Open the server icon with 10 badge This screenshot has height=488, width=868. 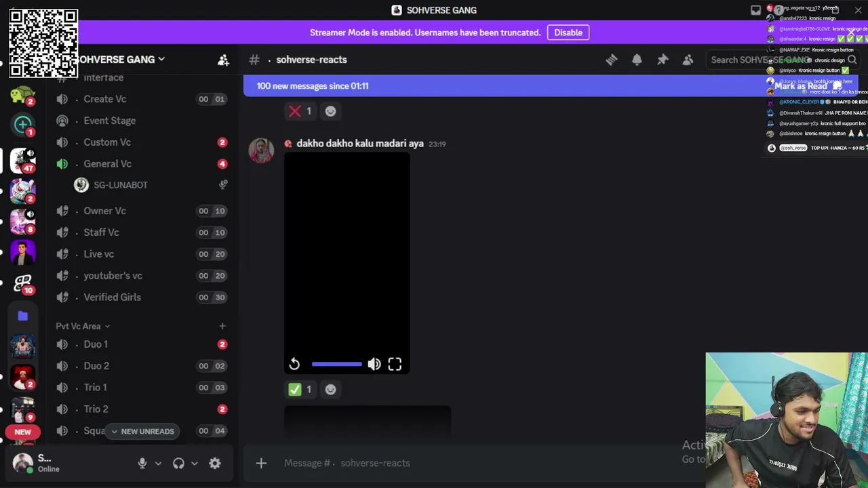[22, 283]
